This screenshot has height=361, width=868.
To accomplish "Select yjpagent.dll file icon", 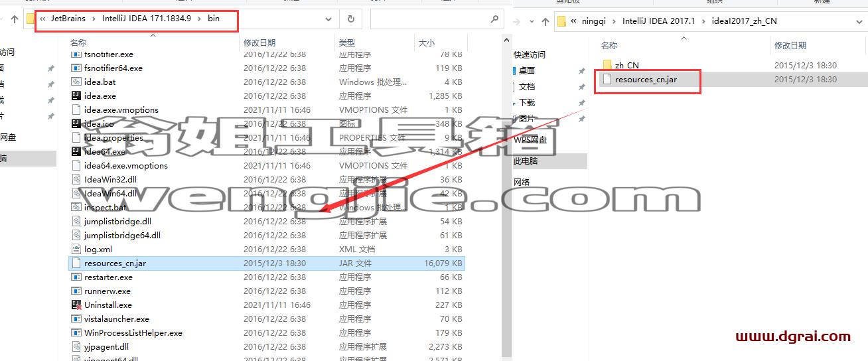I will [x=76, y=347].
